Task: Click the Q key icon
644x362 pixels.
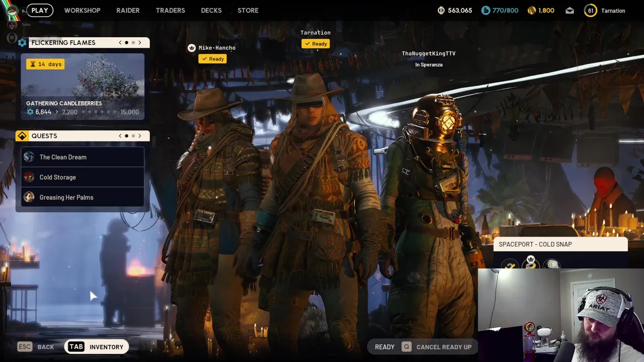Action: 407,347
